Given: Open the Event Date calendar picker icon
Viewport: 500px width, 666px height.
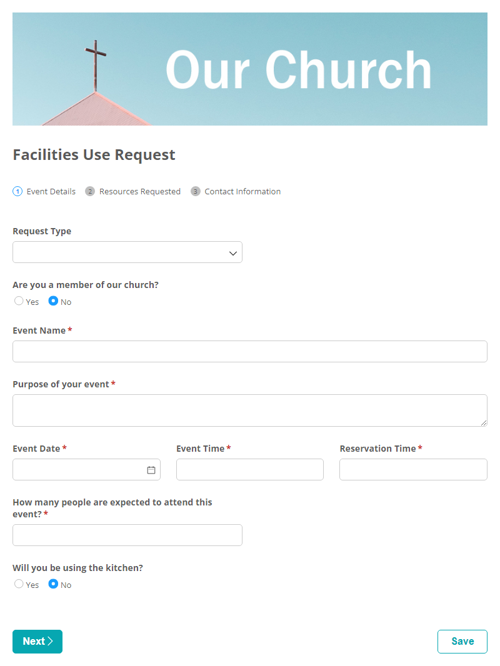Looking at the screenshot, I should (x=151, y=470).
